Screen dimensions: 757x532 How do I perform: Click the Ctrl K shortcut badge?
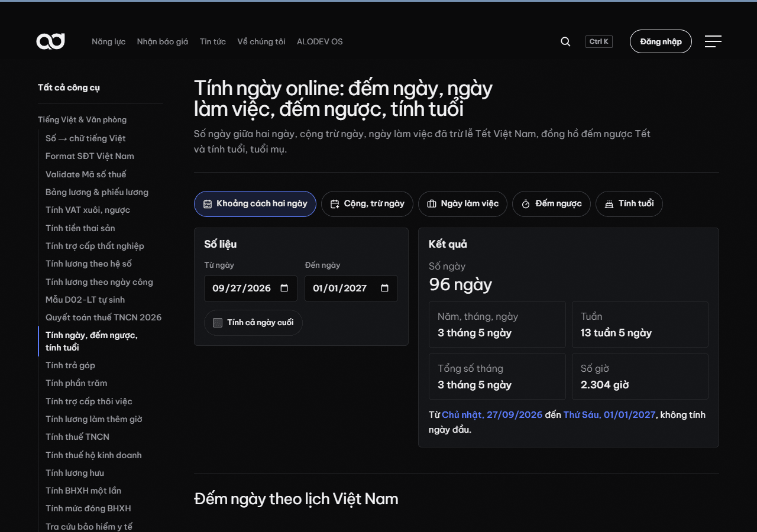pos(599,41)
